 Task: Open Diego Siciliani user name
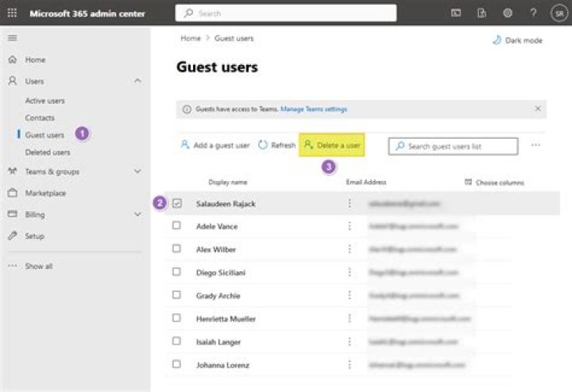(x=221, y=272)
